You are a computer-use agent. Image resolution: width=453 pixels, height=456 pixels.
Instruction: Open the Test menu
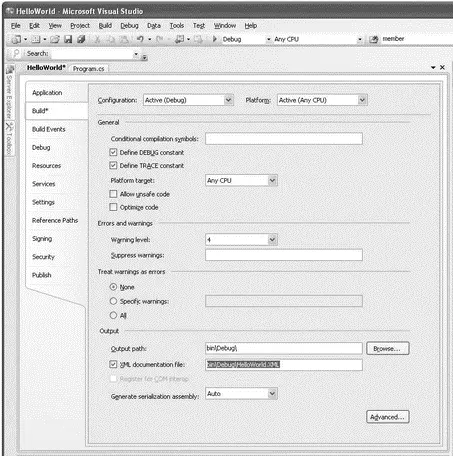(x=199, y=26)
